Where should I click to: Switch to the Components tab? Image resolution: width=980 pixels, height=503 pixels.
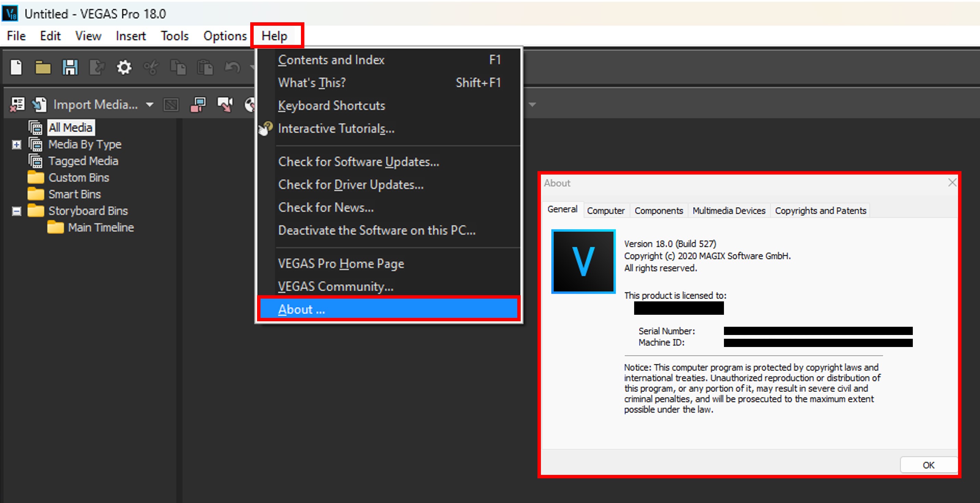[x=658, y=211]
